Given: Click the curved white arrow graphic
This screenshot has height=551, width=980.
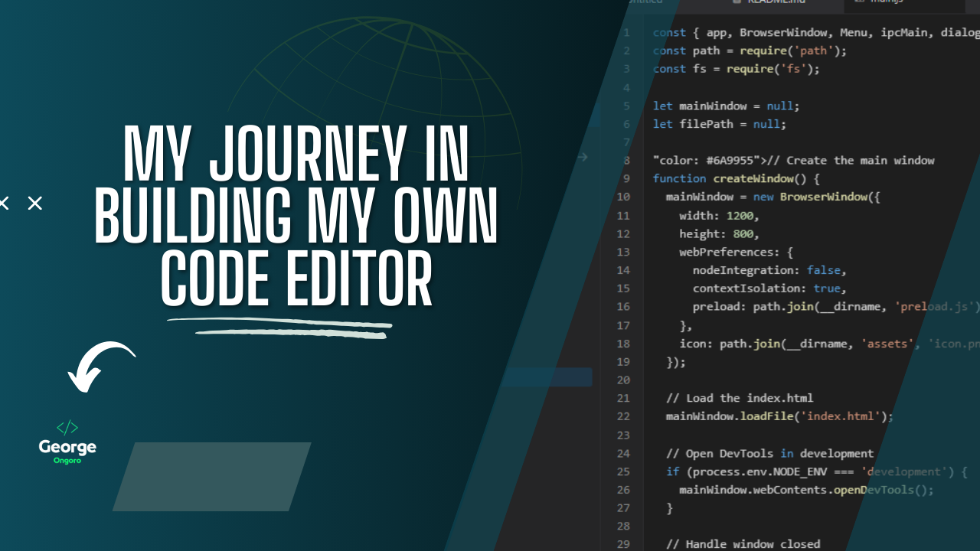Looking at the screenshot, I should click(100, 367).
